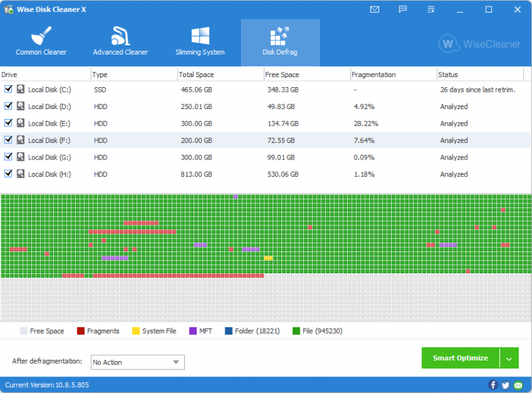This screenshot has width=532, height=393.
Task: Click the mail envelope icon in title bar
Action: tap(374, 9)
